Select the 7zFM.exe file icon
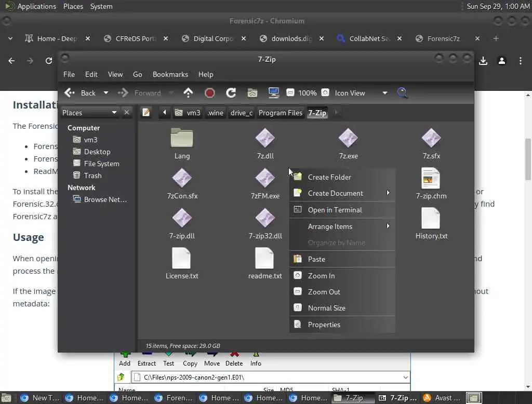This screenshot has width=532, height=404. (265, 178)
